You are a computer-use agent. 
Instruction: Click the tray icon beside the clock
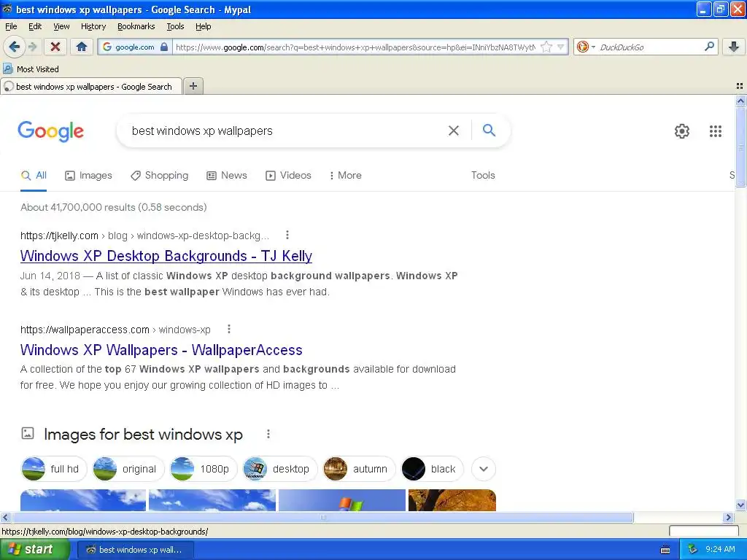point(693,550)
